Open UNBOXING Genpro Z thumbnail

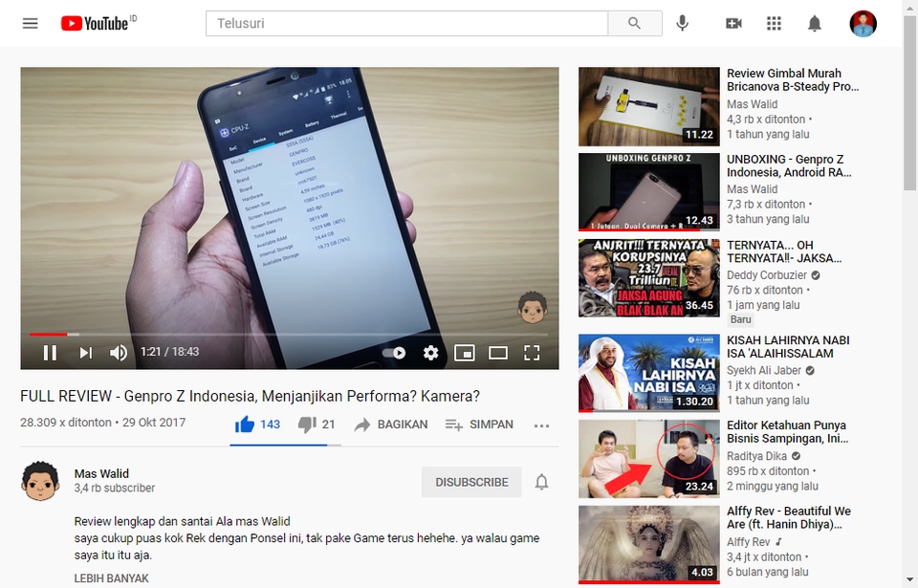click(648, 192)
